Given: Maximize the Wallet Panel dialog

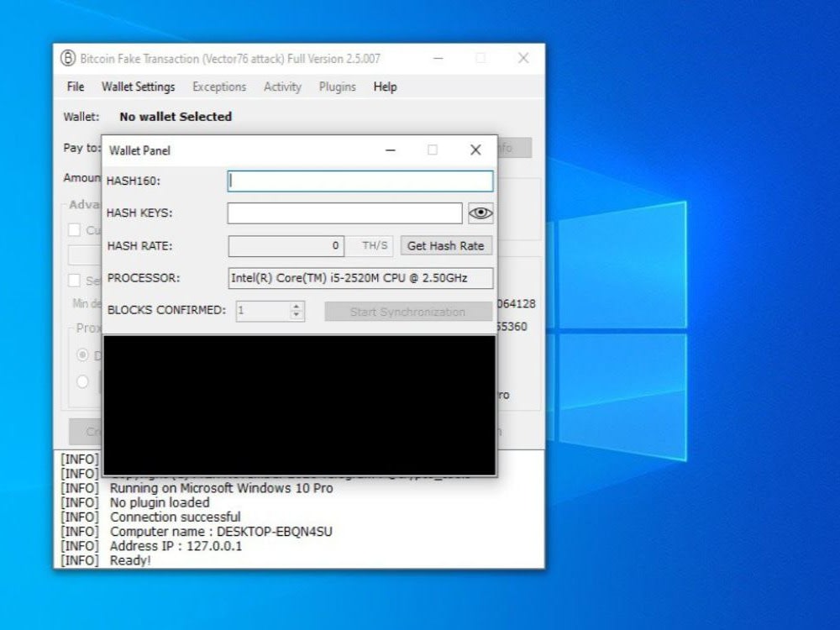Looking at the screenshot, I should tap(433, 150).
